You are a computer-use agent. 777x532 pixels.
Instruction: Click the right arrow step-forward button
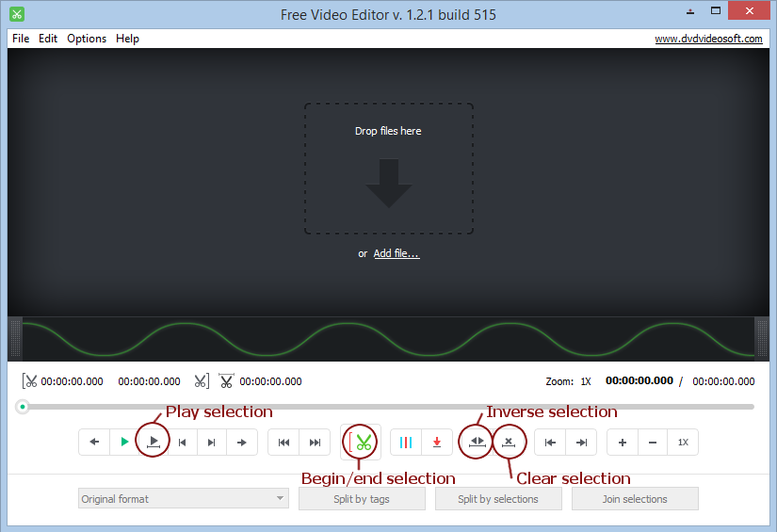click(x=242, y=442)
